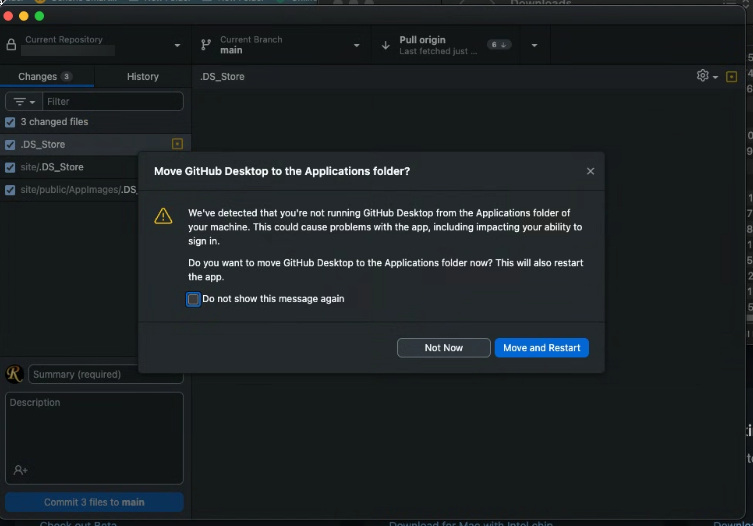753x526 pixels.
Task: Click the Description text area
Action: point(94,438)
